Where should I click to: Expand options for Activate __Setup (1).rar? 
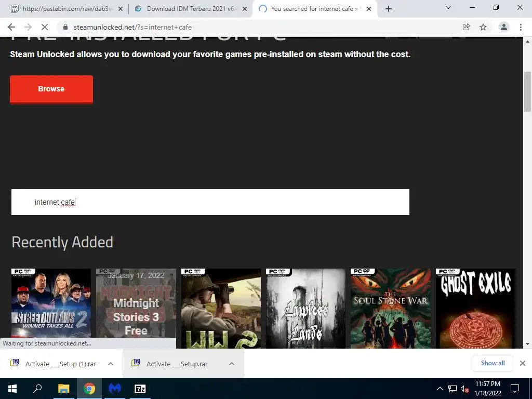tap(111, 364)
